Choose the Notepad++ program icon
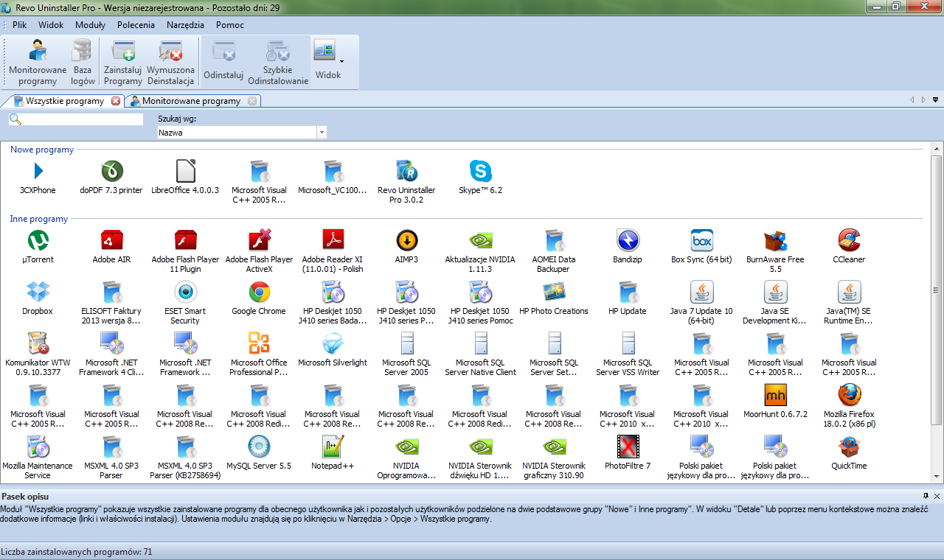 (x=333, y=447)
